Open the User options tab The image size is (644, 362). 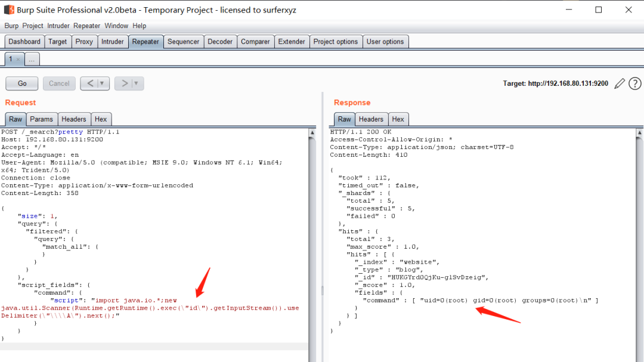click(385, 42)
